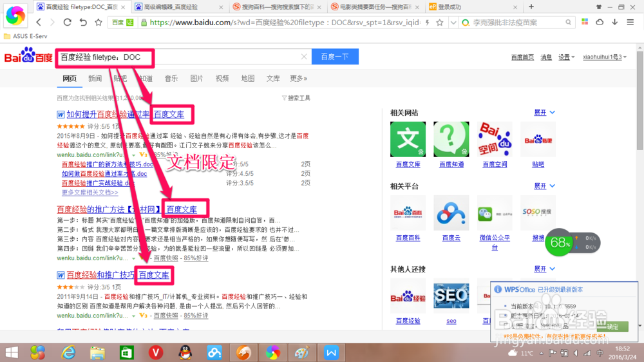Open 更多文库相关文档>> link

(x=90, y=193)
